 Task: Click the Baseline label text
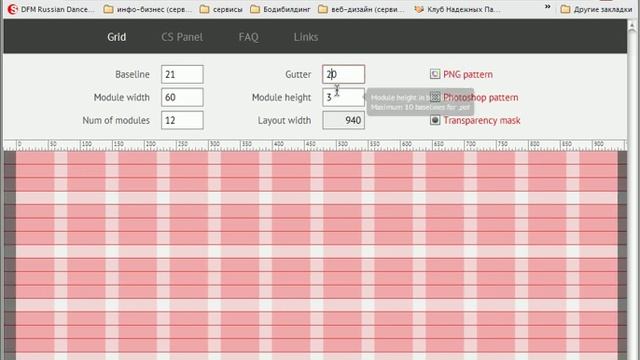(132, 74)
